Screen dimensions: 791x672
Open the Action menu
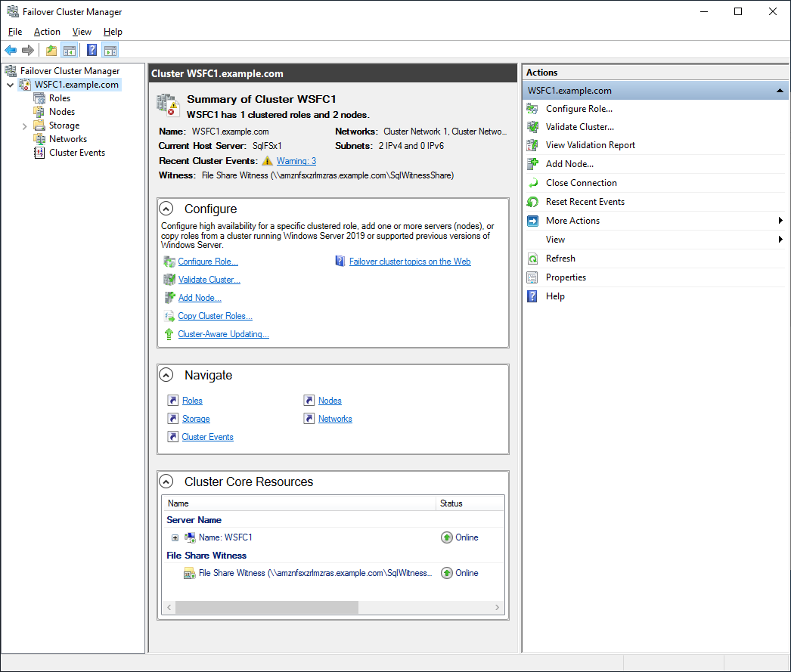pos(47,32)
